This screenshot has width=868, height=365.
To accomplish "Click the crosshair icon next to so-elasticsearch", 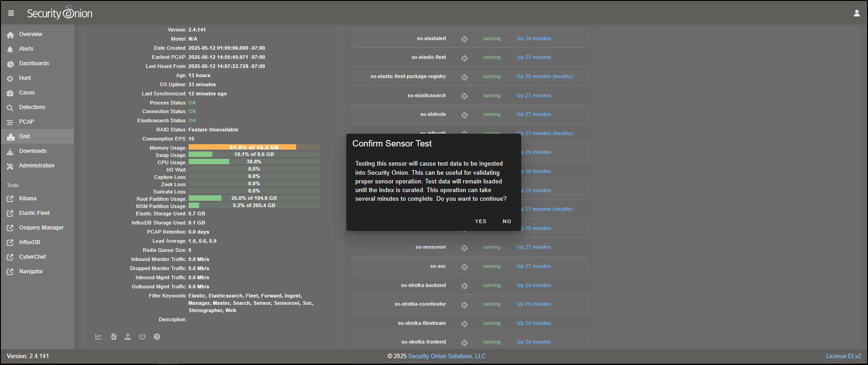I will tap(464, 96).
